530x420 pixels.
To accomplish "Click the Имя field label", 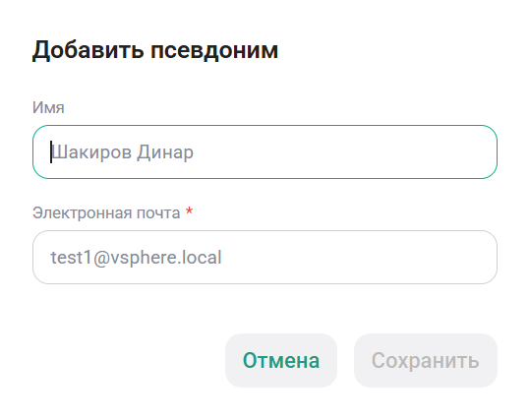I will tap(48, 107).
